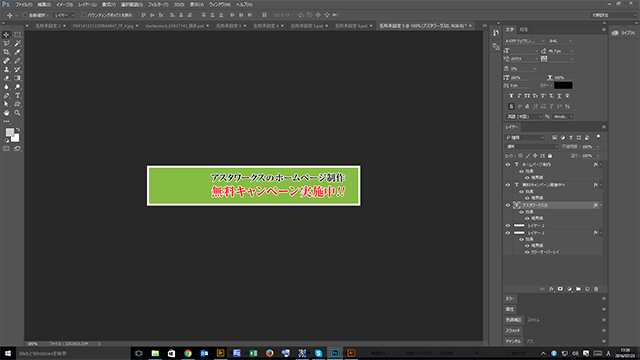The image size is (640, 360).
Task: Hide the アスタワークスの layer
Action: coord(508,205)
